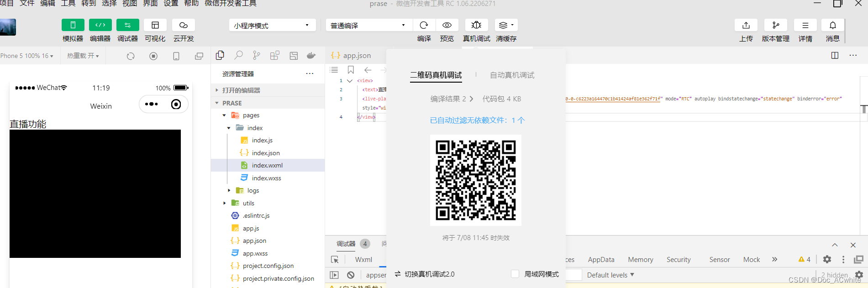868x288 pixels.
Task: Switch to real device debug 2.0
Action: coord(425,274)
